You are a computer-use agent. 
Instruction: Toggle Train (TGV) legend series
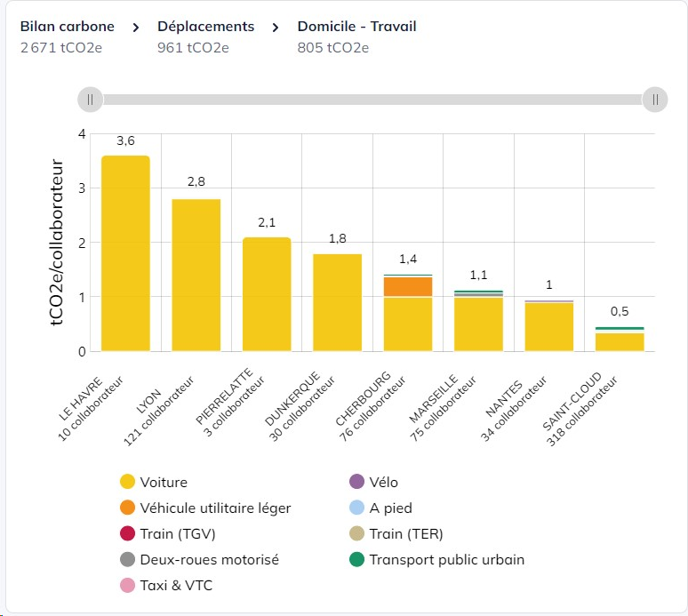tap(168, 533)
